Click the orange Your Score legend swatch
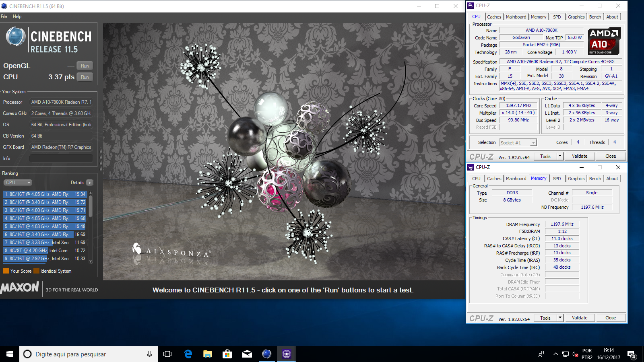Viewport: 644px width, 362px height. 6,271
